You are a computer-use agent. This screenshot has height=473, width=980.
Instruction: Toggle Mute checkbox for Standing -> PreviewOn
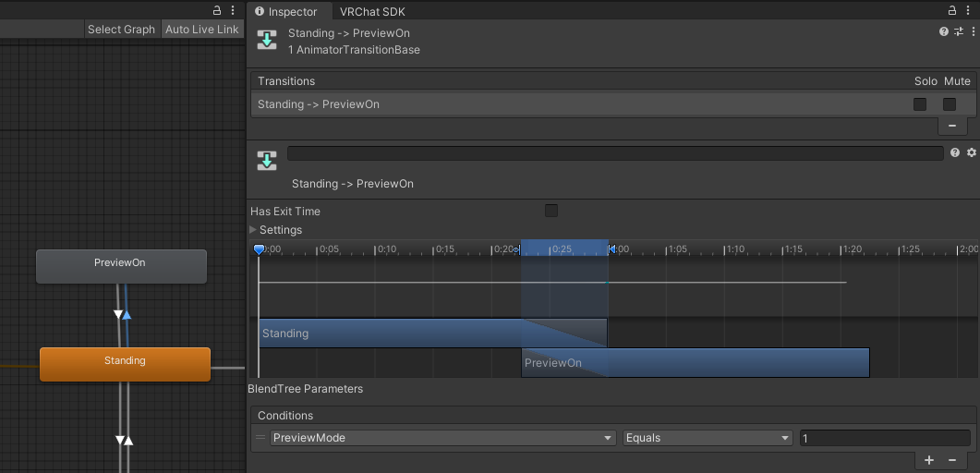(950, 103)
